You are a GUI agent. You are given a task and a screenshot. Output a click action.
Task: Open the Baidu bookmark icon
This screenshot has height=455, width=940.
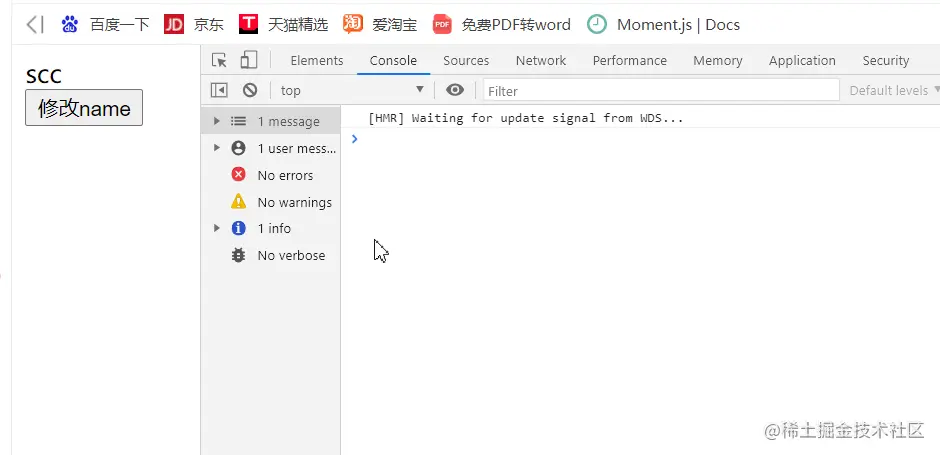click(70, 25)
